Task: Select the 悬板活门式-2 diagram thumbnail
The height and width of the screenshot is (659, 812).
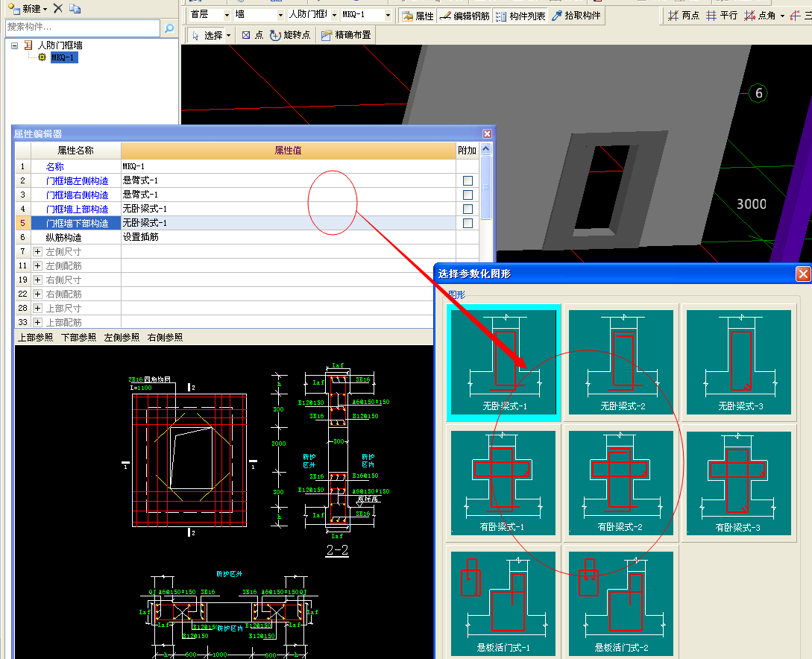Action: (x=621, y=604)
